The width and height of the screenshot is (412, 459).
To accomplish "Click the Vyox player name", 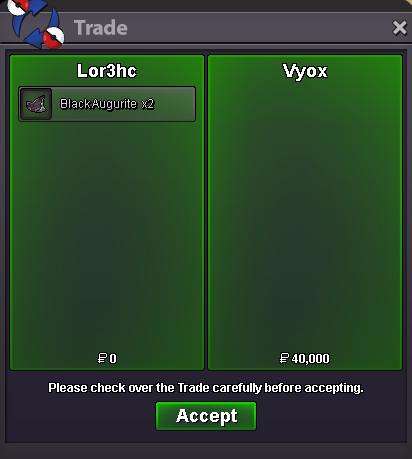I will [305, 71].
